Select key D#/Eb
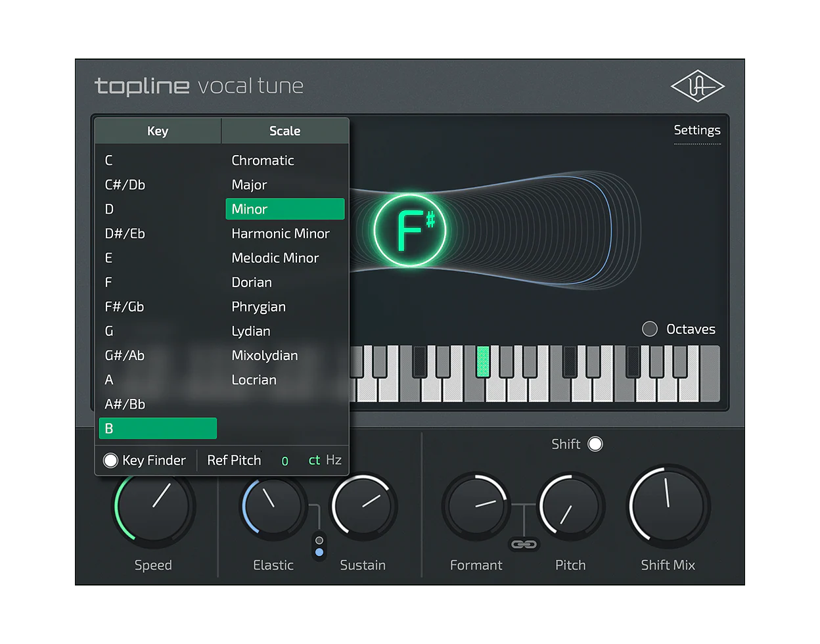Screen dimensions: 820x644 coord(158,233)
